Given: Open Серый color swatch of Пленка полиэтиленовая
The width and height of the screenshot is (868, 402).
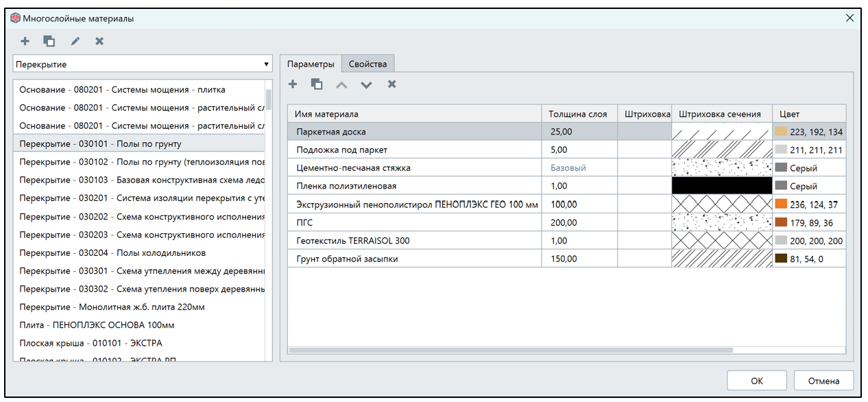Looking at the screenshot, I should click(x=781, y=186).
